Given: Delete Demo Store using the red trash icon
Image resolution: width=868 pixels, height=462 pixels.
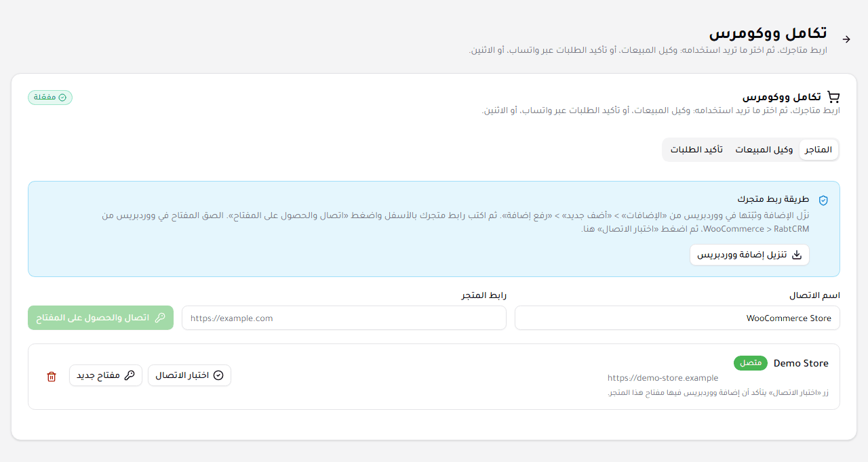Looking at the screenshot, I should pos(52,376).
